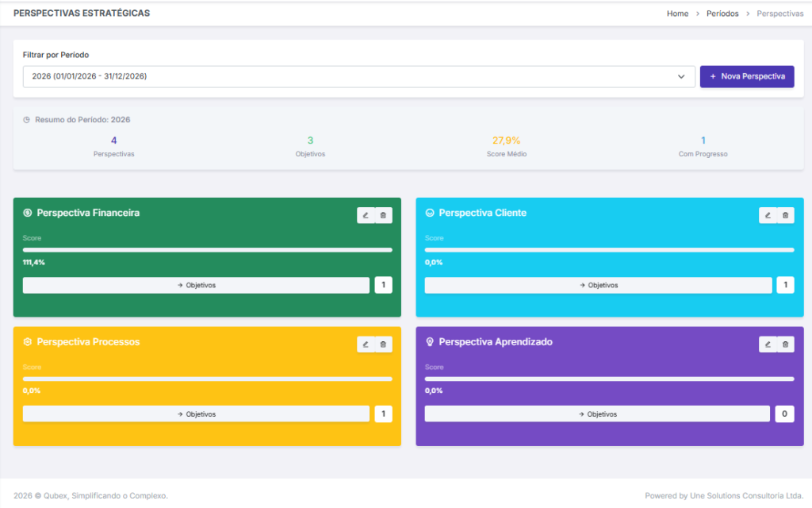Open Objetivos for Perspectiva Cliente

(x=598, y=285)
